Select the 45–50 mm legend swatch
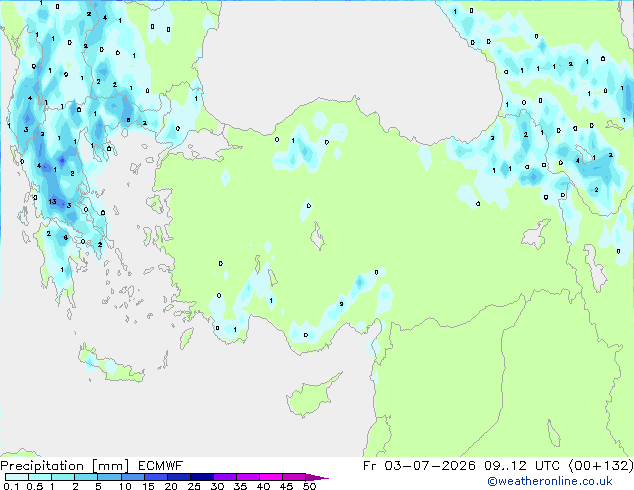 tap(294, 477)
